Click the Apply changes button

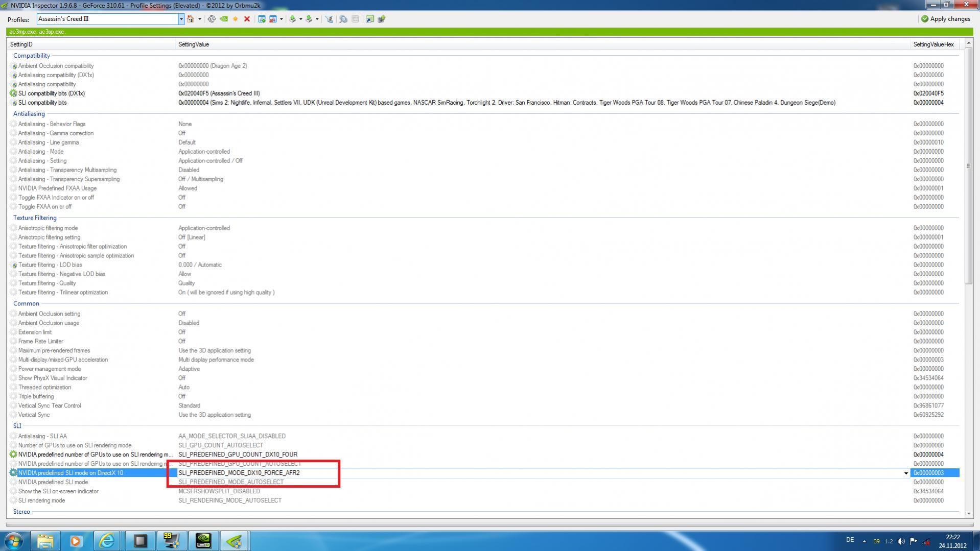click(945, 19)
